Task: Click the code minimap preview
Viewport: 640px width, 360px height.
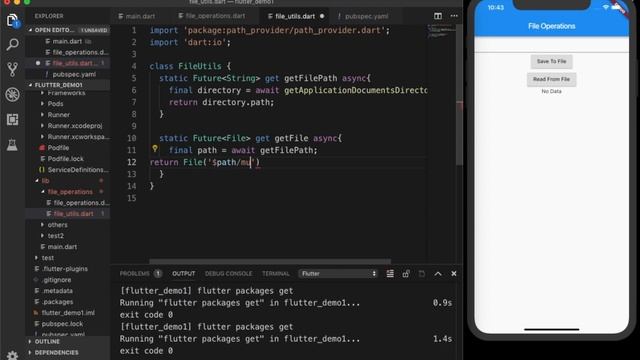Action: (442, 32)
